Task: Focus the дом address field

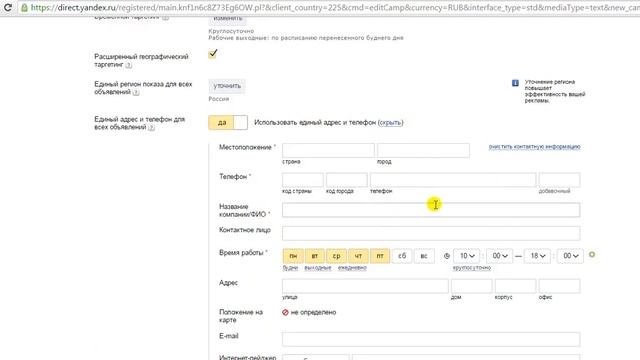Action: click(471, 286)
